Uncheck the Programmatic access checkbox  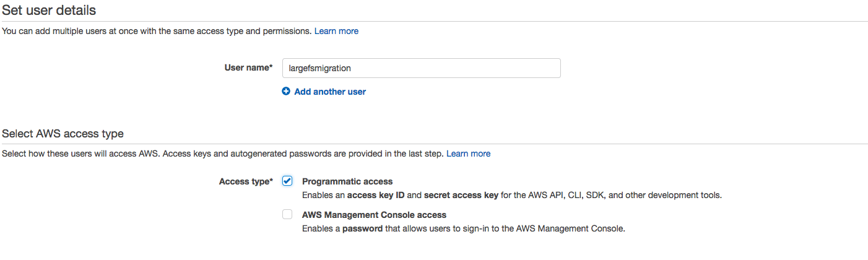pos(287,181)
